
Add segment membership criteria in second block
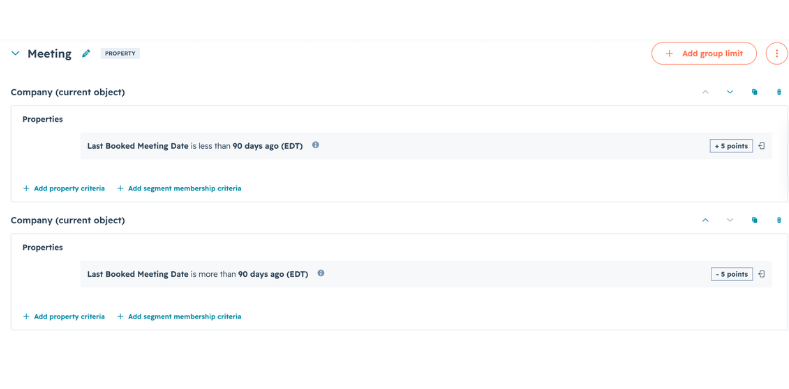click(179, 317)
